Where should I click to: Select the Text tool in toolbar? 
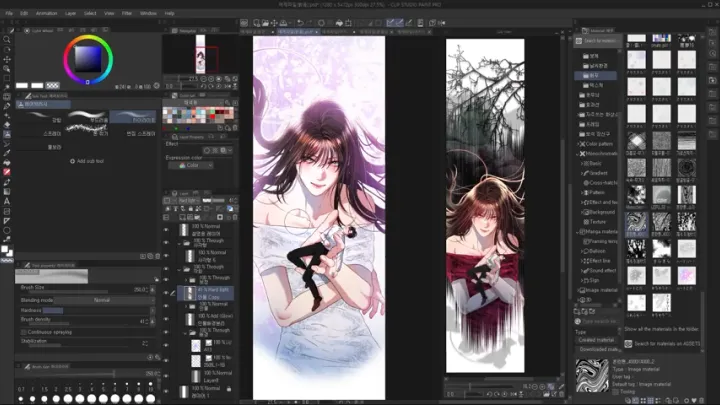[x=6, y=201]
